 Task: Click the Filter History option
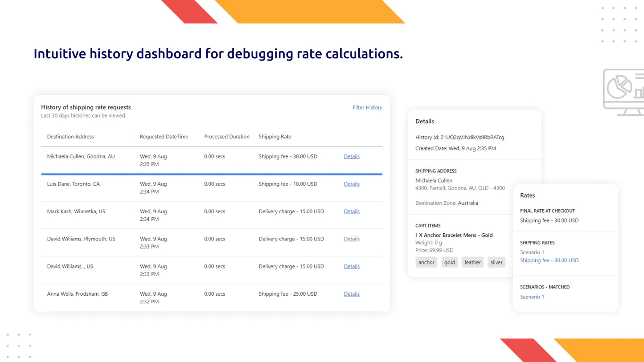pos(367,107)
